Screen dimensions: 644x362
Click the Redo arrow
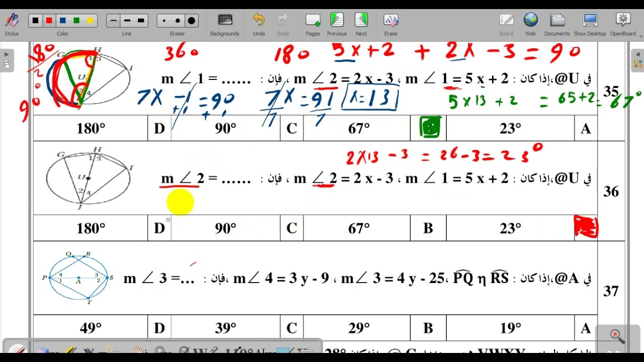[x=283, y=24]
